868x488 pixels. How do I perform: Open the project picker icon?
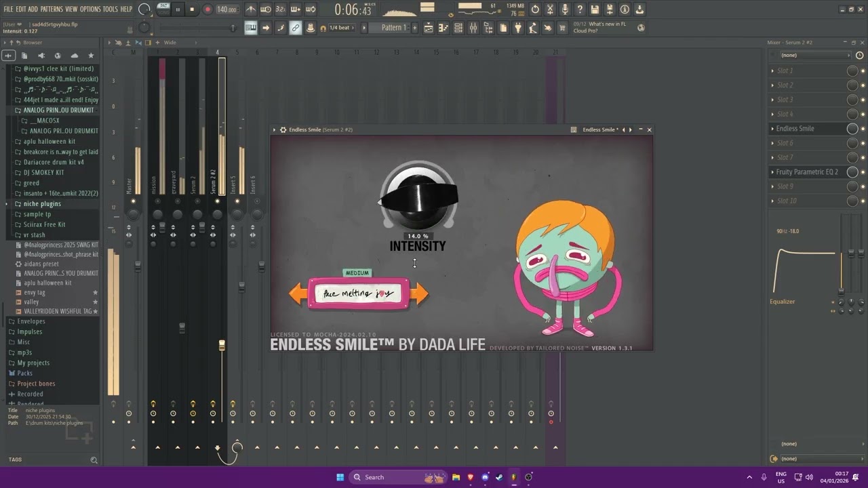pos(503,28)
